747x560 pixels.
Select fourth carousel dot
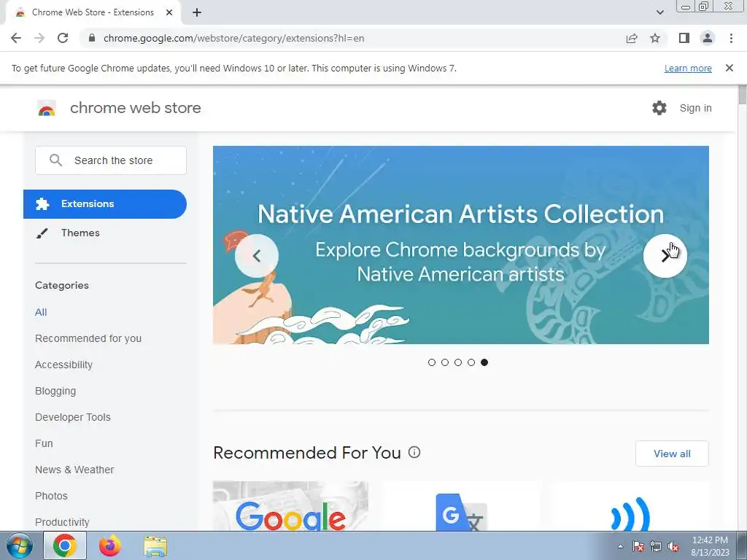[471, 362]
